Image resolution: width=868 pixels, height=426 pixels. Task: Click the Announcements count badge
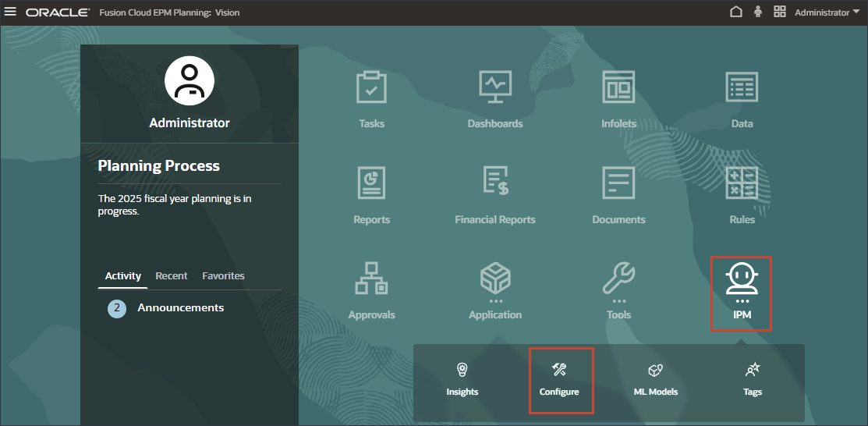click(x=117, y=308)
